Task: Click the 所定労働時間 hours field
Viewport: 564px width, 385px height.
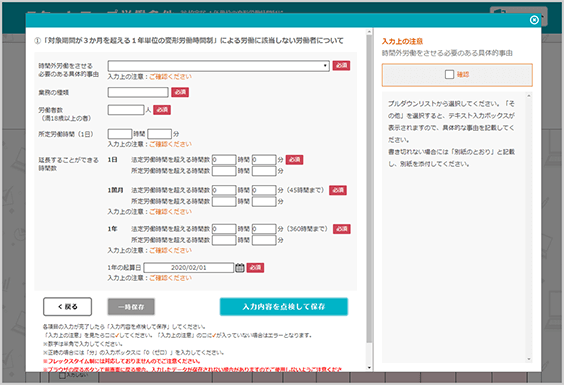Action: 120,134
